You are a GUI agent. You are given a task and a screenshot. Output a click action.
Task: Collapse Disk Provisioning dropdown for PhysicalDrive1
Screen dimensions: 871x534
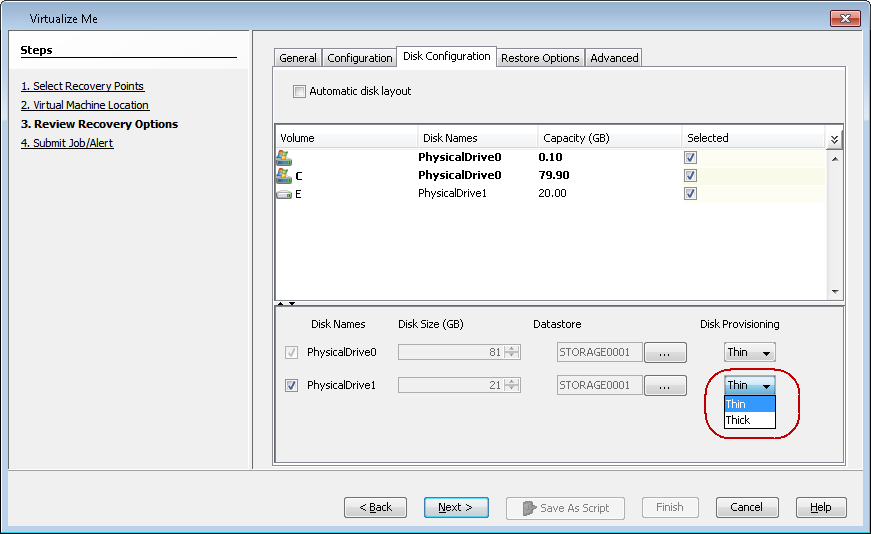(749, 385)
